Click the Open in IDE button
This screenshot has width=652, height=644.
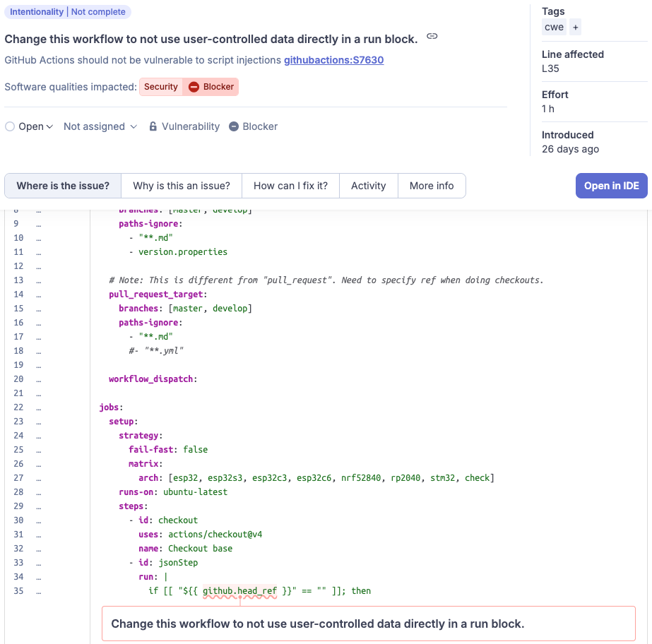[x=611, y=186]
